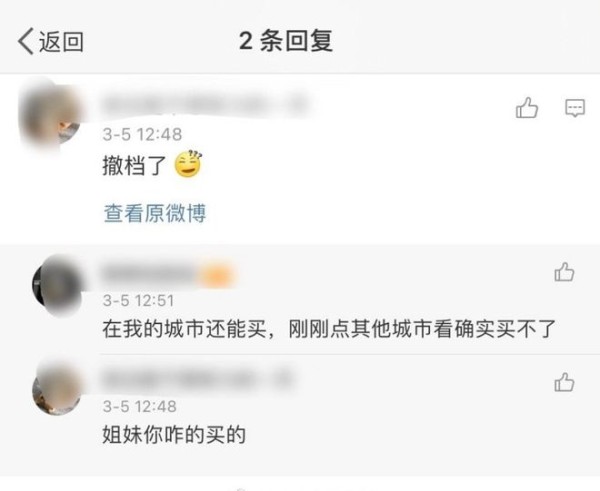Go back using the 返回 button
600x491 pixels.
(x=51, y=41)
